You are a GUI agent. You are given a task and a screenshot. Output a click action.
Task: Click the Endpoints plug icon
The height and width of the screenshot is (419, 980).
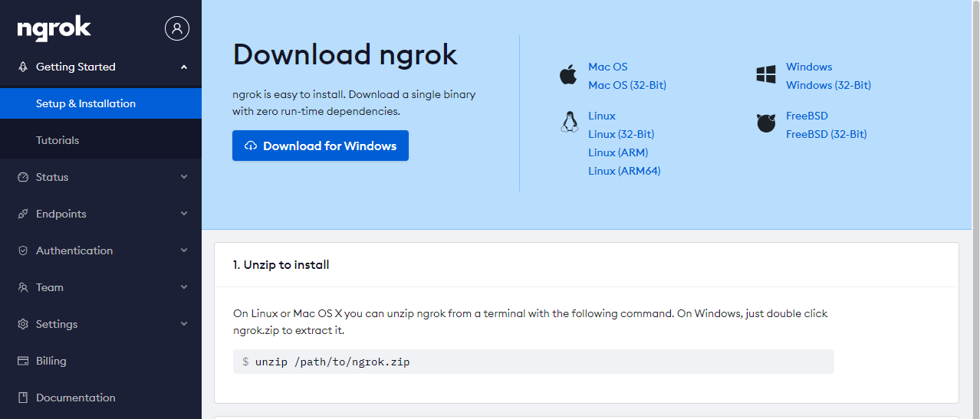23,214
